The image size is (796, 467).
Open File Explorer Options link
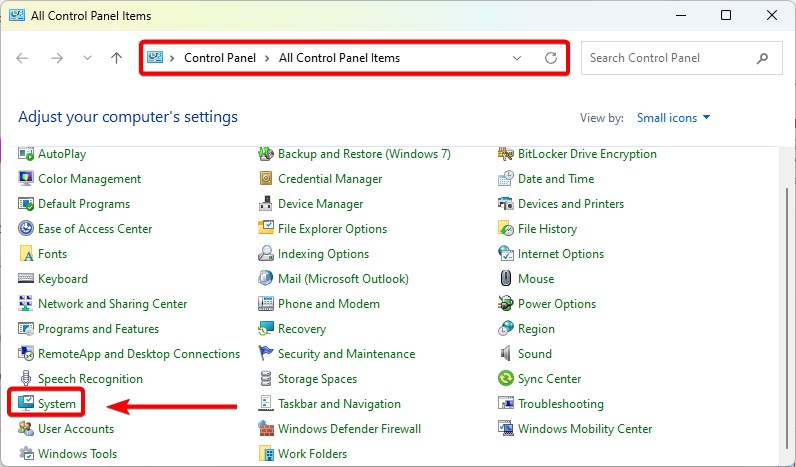pyautogui.click(x=333, y=228)
